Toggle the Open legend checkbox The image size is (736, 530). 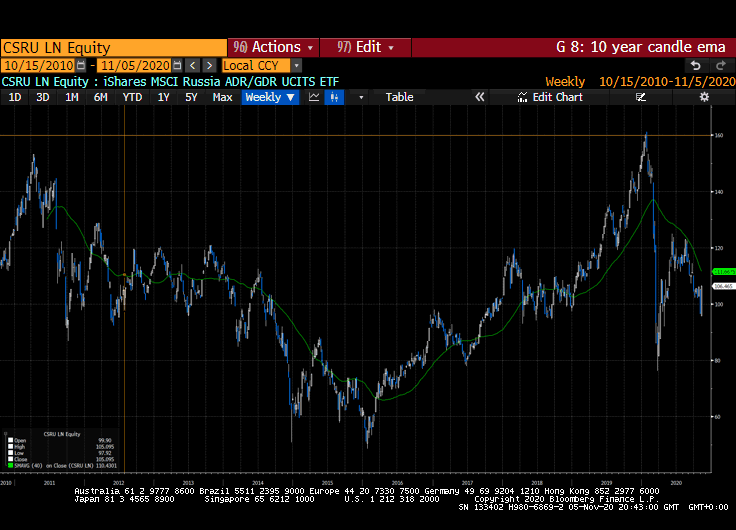(x=10, y=440)
